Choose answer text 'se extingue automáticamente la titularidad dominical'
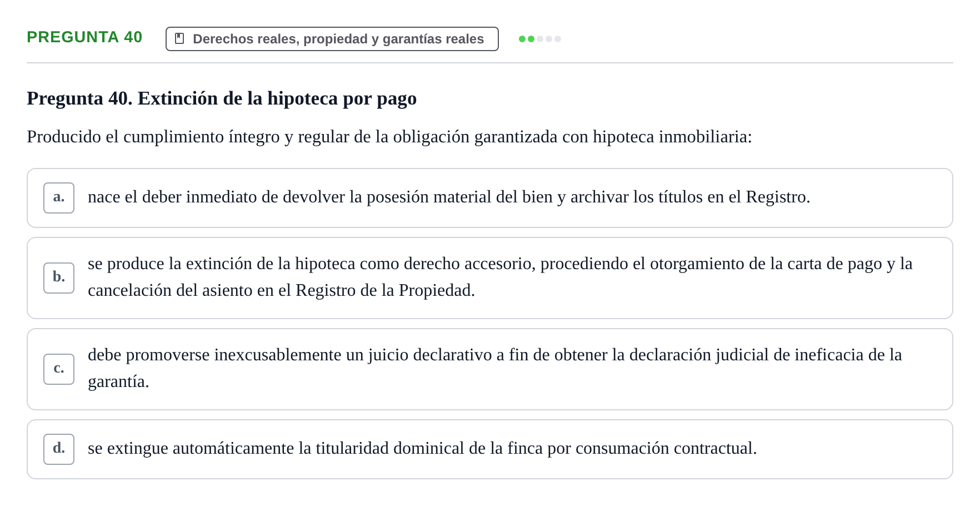 [x=422, y=448]
